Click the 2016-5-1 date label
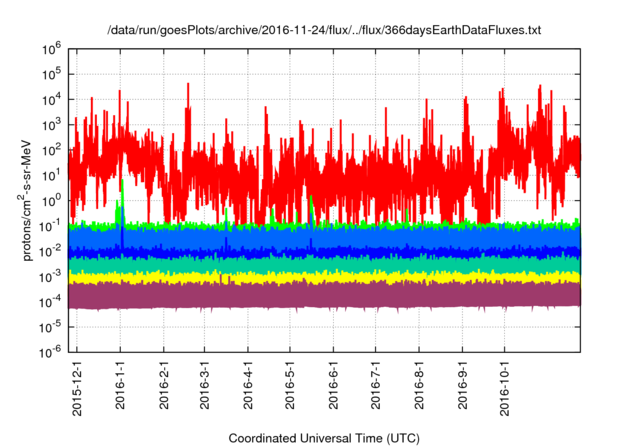Image resolution: width=640 pixels, height=448 pixels. [290, 385]
